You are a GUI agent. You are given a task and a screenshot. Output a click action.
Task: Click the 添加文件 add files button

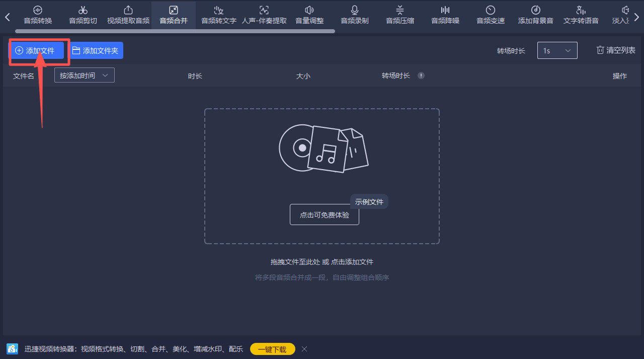[x=38, y=50]
